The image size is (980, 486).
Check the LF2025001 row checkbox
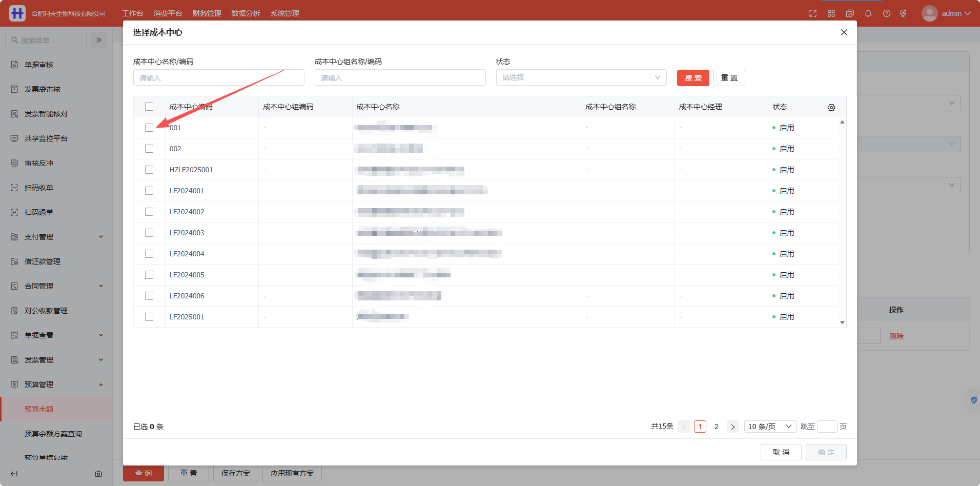[149, 317]
